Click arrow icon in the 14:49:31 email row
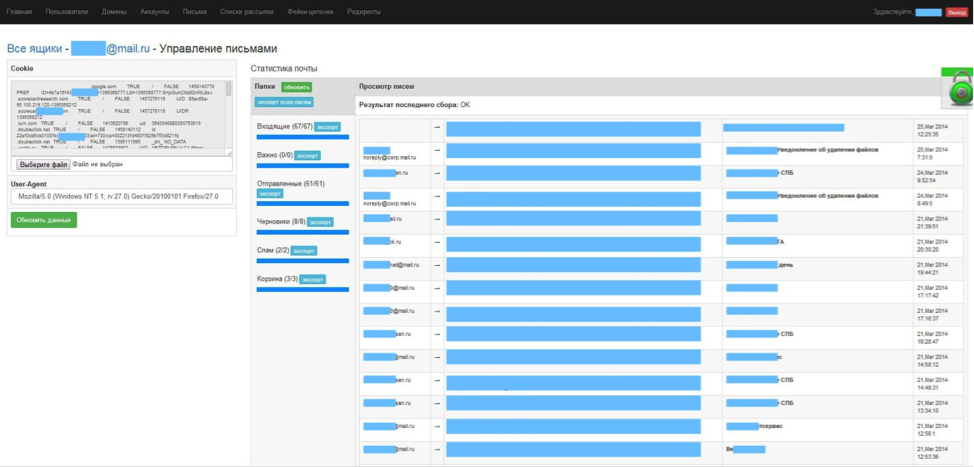This screenshot has width=974, height=467. point(437,380)
